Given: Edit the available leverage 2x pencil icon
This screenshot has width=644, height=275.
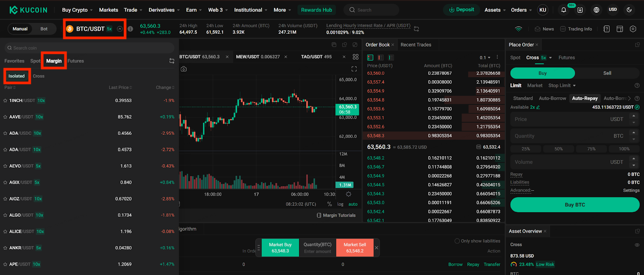Looking at the screenshot, I should point(538,107).
